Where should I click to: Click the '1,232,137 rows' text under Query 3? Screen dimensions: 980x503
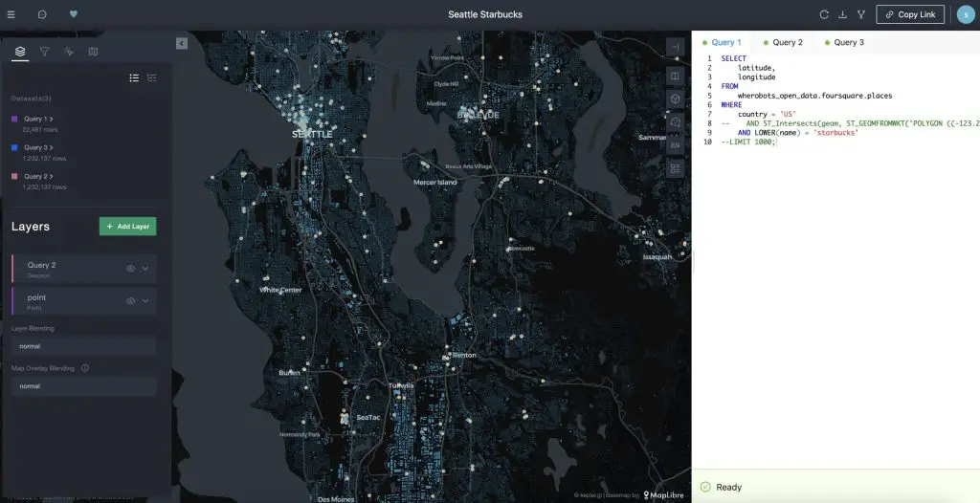tap(44, 159)
